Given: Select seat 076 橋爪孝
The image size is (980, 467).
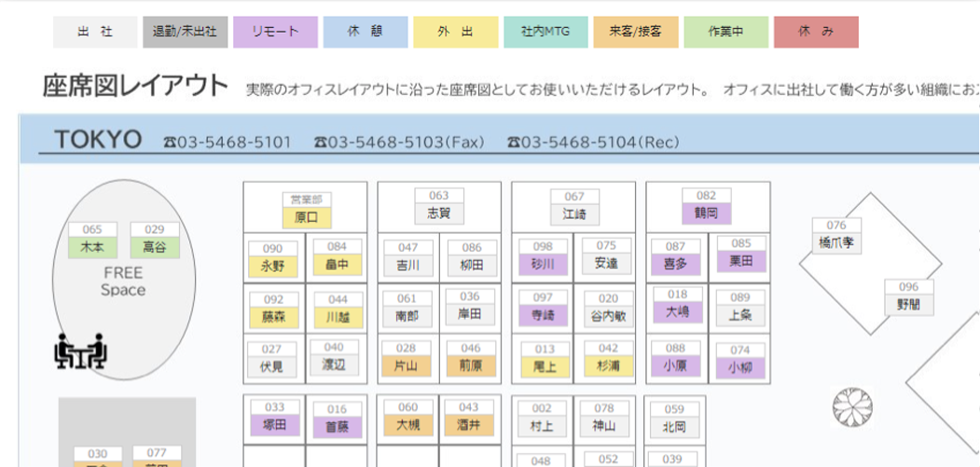Looking at the screenshot, I should click(835, 236).
